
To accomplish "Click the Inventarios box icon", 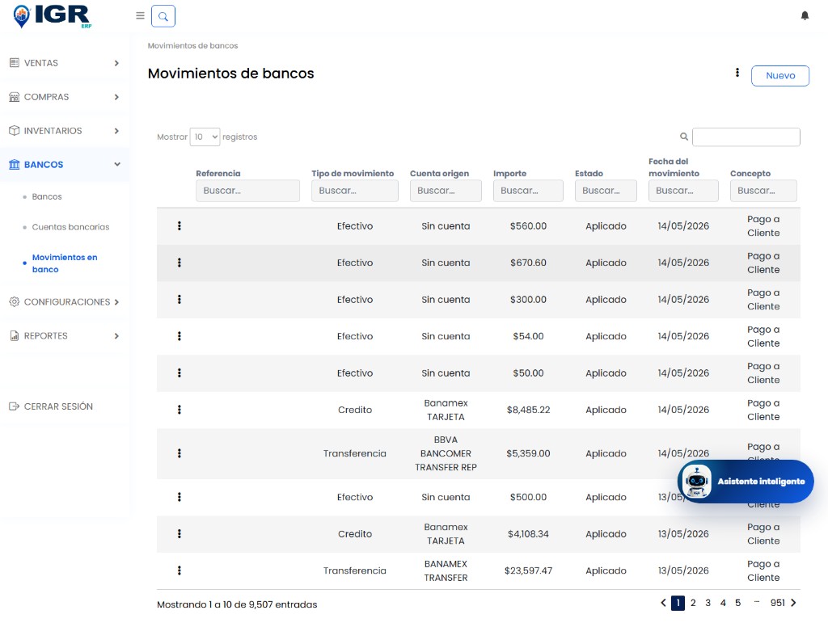I will coord(15,131).
